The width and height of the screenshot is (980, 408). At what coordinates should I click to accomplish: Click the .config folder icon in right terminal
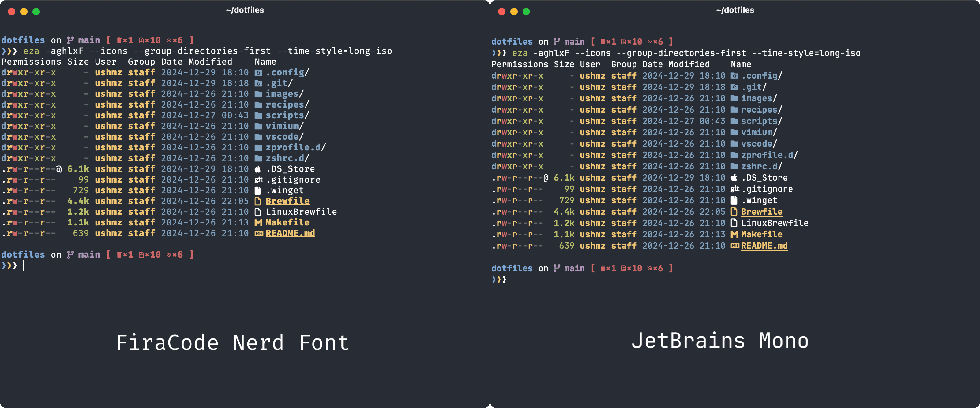pos(735,76)
